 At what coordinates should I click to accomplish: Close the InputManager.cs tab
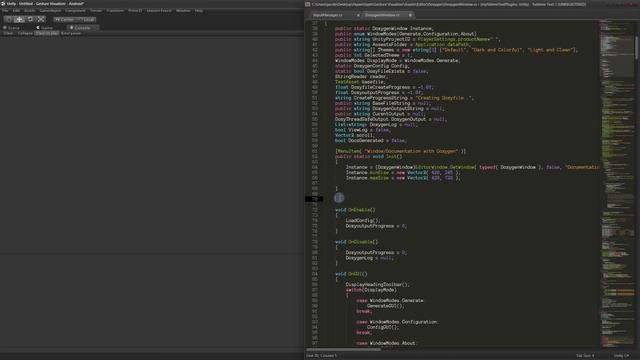click(358, 15)
